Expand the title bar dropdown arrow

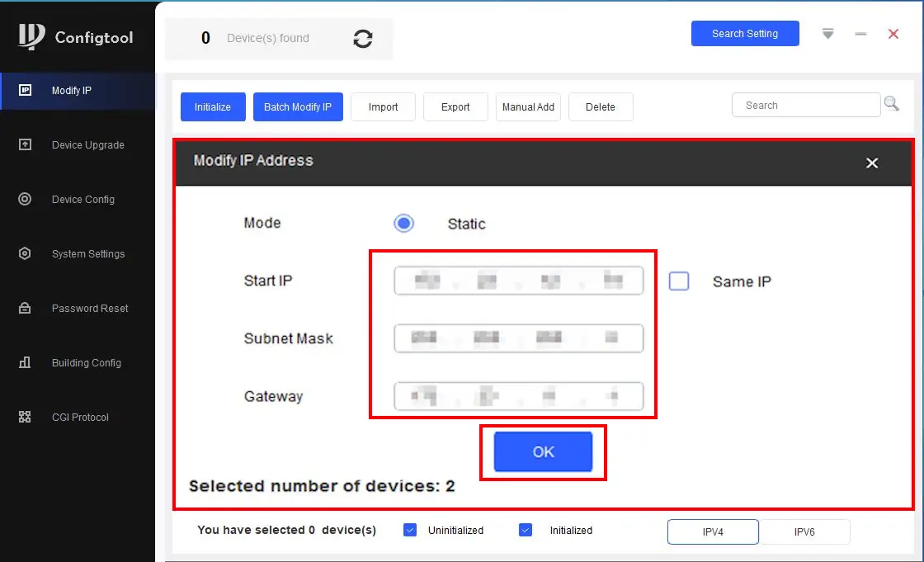click(827, 34)
